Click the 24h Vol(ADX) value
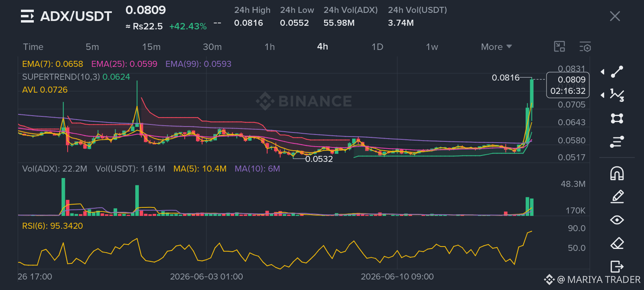 339,23
